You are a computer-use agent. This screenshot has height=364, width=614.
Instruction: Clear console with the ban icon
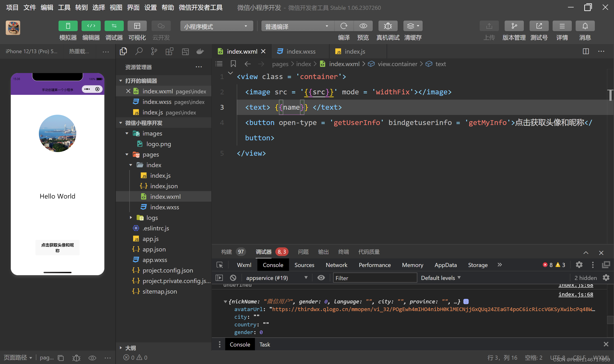[x=233, y=278]
